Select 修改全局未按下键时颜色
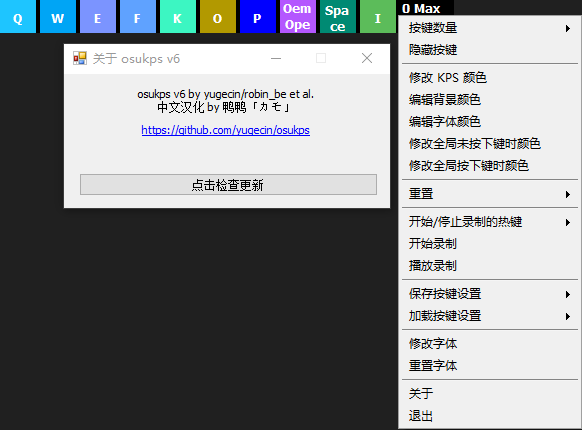The width and height of the screenshot is (582, 430). [x=490, y=143]
